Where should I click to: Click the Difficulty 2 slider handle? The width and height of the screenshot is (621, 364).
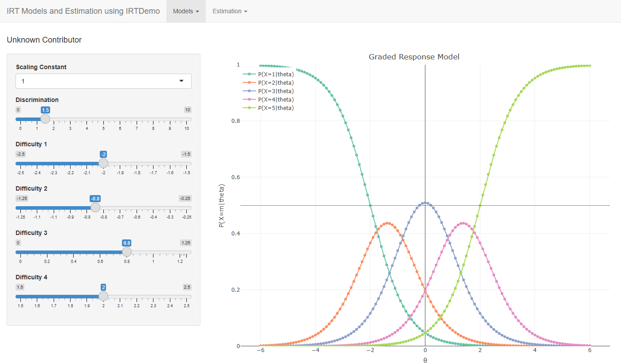click(95, 207)
